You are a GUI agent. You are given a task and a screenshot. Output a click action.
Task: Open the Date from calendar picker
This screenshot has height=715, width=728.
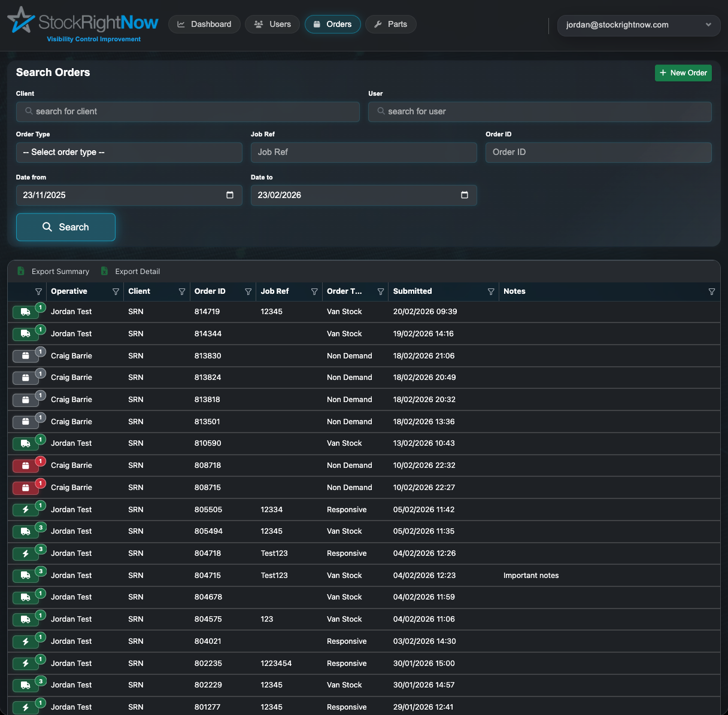click(229, 194)
